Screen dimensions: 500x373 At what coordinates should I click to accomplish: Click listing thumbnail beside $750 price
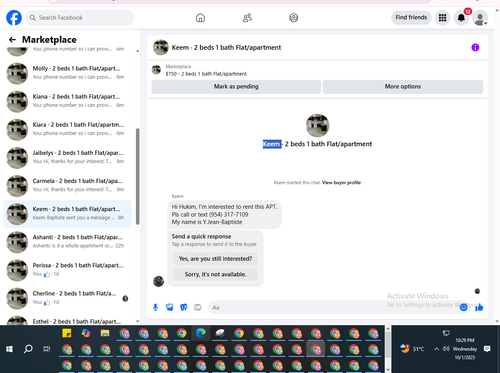point(156,70)
